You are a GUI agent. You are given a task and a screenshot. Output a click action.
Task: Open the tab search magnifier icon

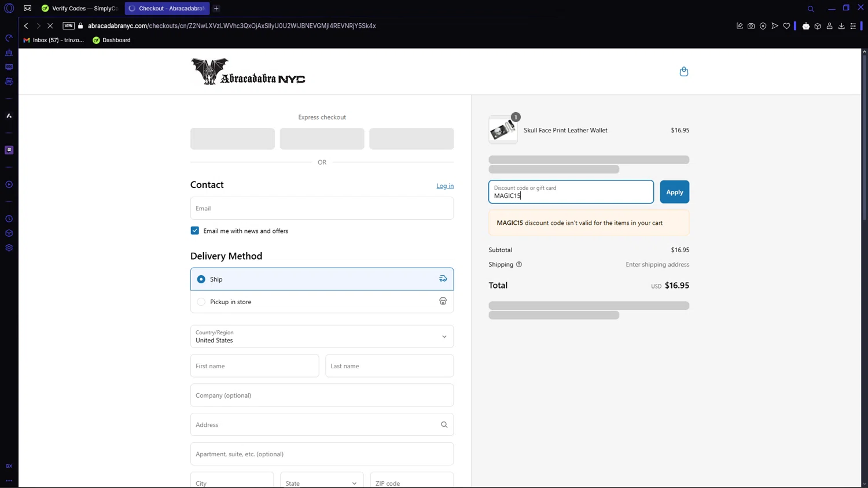pyautogui.click(x=811, y=9)
